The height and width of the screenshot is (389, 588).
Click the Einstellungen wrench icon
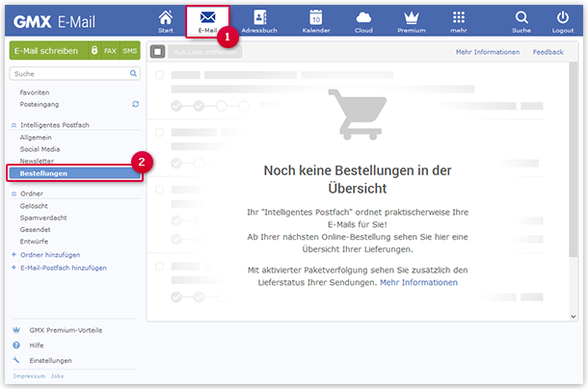click(x=16, y=360)
